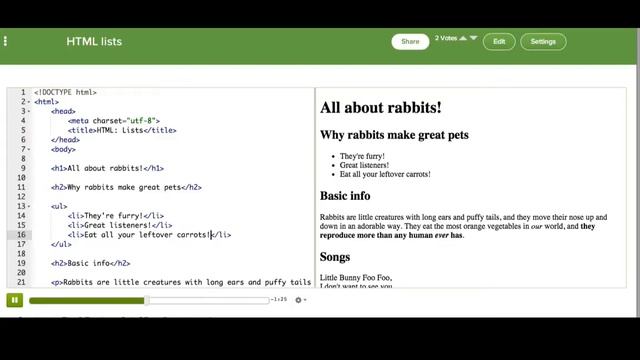
Task: Click the '2 Votes' label
Action: point(446,38)
